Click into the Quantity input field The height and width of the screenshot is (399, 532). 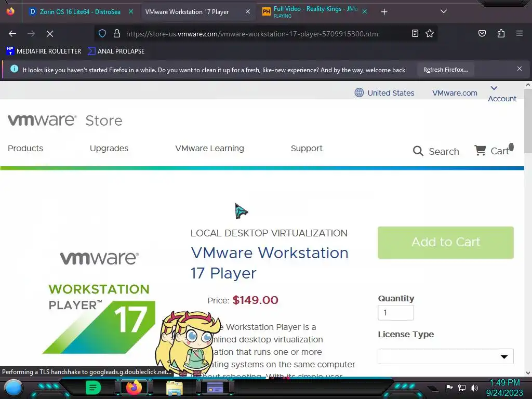coord(395,312)
